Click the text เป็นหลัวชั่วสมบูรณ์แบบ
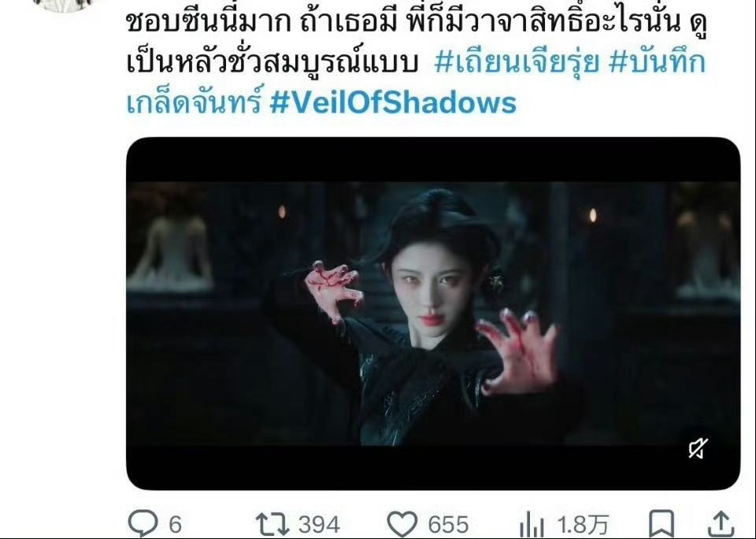This screenshot has height=539, width=756. [272, 63]
